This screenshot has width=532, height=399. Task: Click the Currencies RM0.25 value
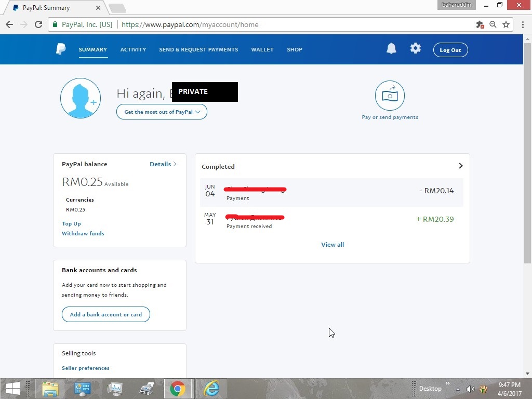75,210
